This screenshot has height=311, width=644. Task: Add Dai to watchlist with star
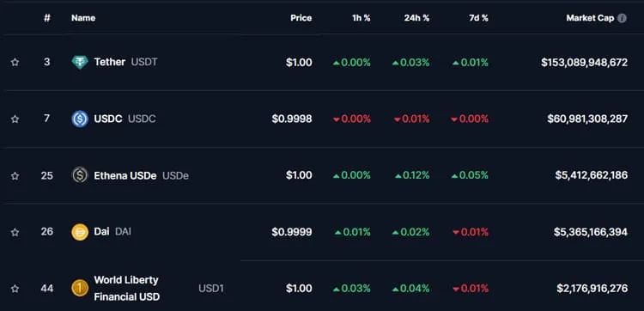point(15,233)
